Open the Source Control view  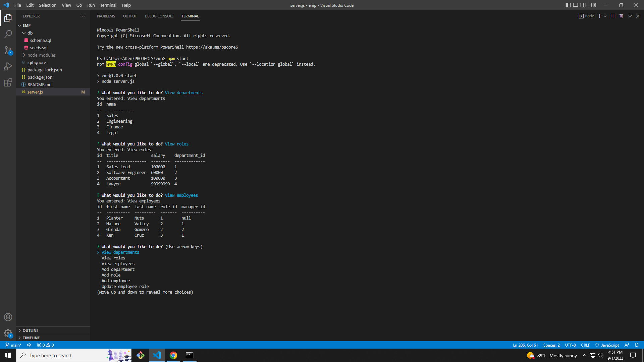coord(8,50)
